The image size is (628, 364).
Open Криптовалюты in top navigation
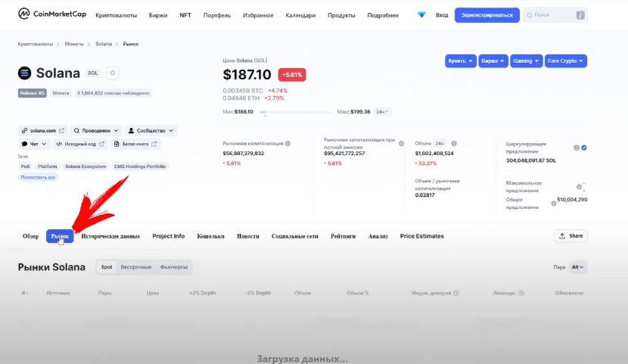coord(117,15)
